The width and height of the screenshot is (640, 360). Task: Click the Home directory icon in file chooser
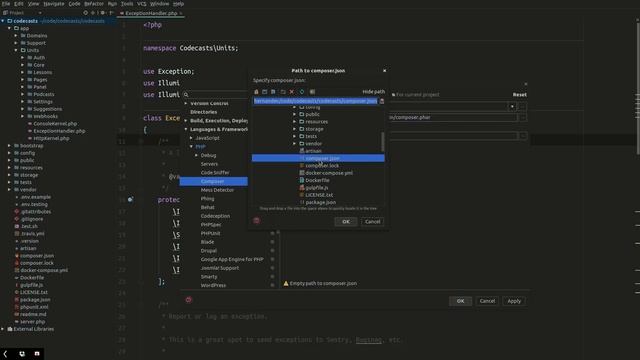coord(256,92)
